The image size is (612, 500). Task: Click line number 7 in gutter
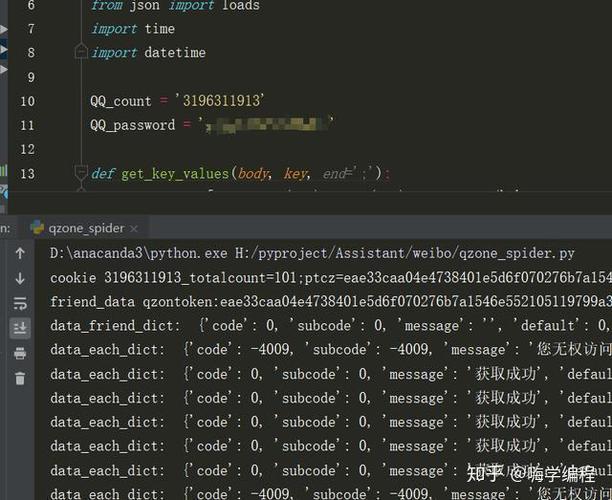click(x=31, y=28)
